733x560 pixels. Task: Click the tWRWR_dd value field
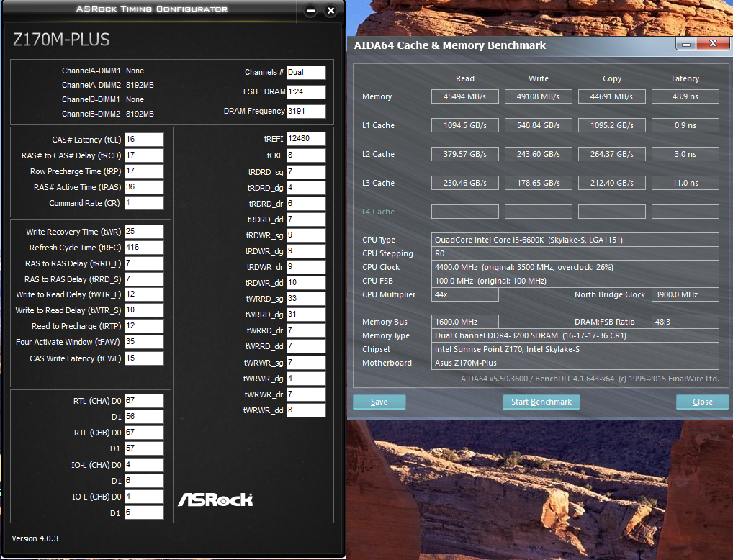pyautogui.click(x=306, y=410)
